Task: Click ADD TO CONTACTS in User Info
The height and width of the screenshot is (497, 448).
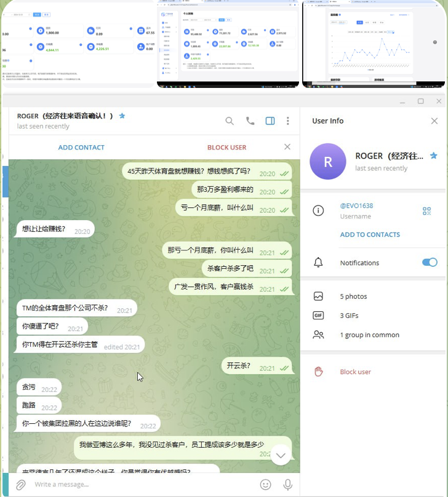Action: (370, 234)
